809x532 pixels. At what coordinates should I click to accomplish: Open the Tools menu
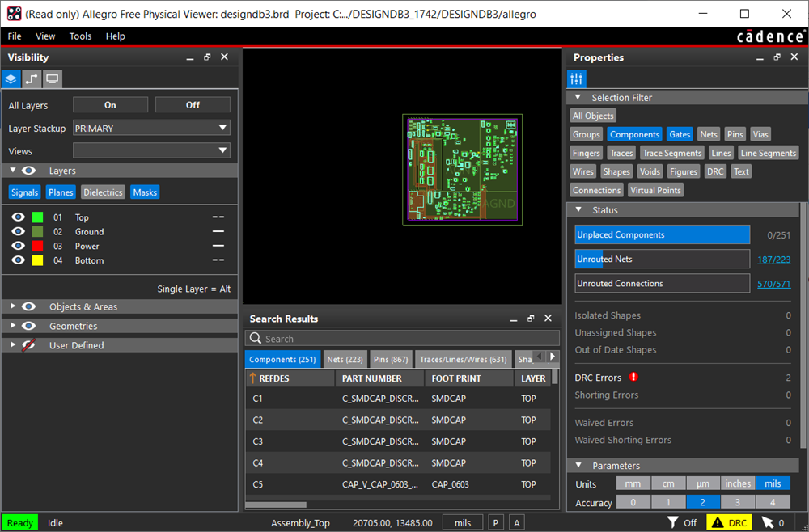coord(80,36)
